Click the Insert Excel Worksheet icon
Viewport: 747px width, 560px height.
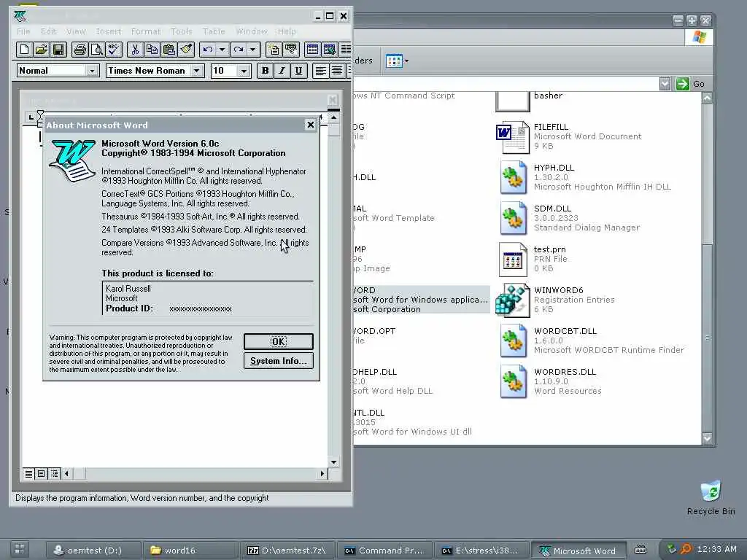click(330, 50)
